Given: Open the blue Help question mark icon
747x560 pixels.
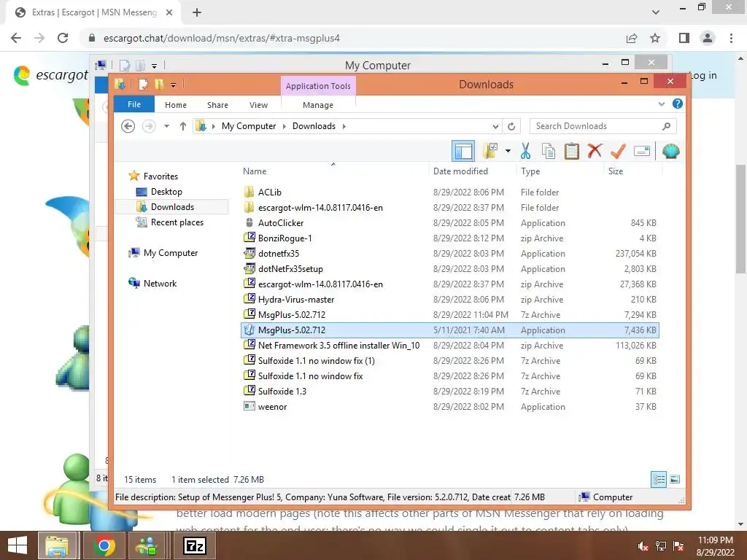Looking at the screenshot, I should 678,104.
